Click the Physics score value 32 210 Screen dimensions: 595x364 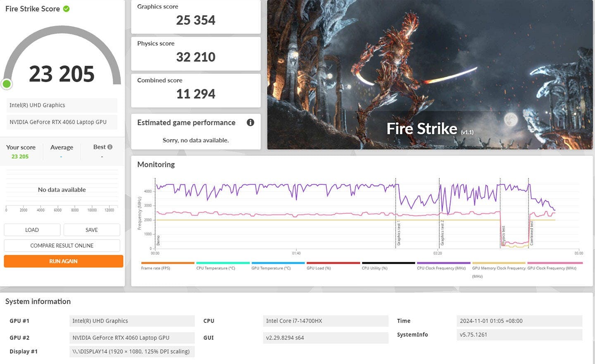coord(196,57)
